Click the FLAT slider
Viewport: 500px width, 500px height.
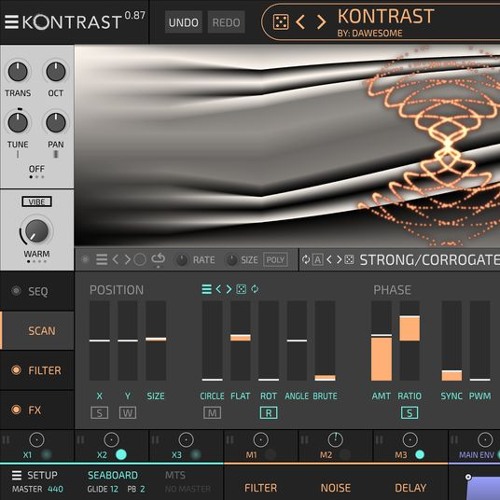(x=240, y=341)
